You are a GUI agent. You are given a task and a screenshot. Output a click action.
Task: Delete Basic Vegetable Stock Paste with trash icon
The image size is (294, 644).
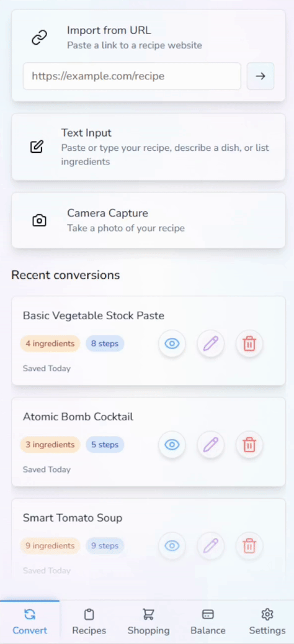pyautogui.click(x=249, y=343)
